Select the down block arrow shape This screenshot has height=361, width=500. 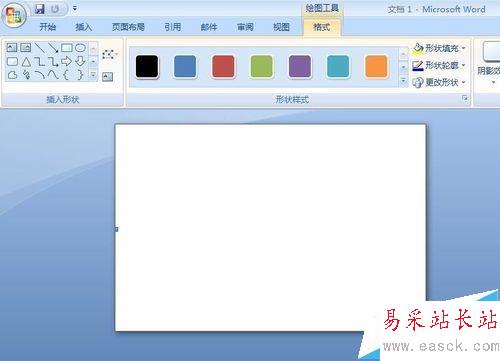point(80,61)
